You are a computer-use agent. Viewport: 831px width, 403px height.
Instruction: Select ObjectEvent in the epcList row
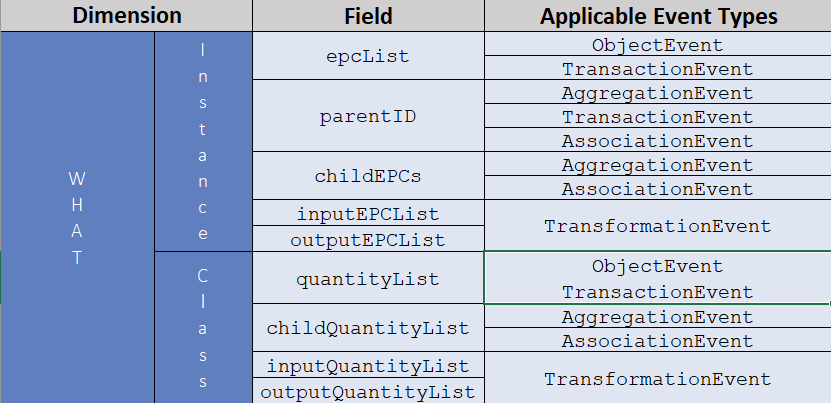click(657, 45)
